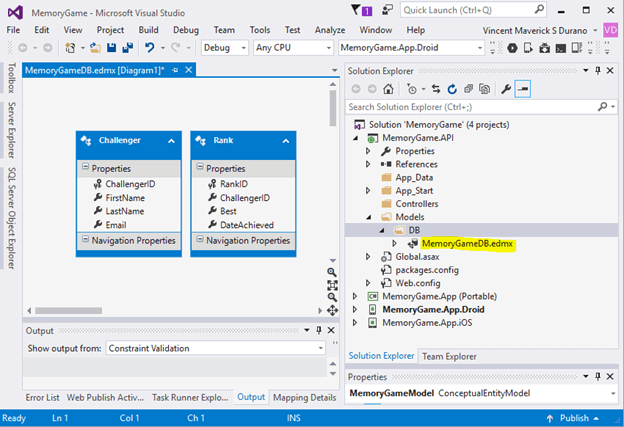Viewport: 624px width, 427px height.
Task: Expand the MemoryGame.App (Portable) project
Action: 355,296
